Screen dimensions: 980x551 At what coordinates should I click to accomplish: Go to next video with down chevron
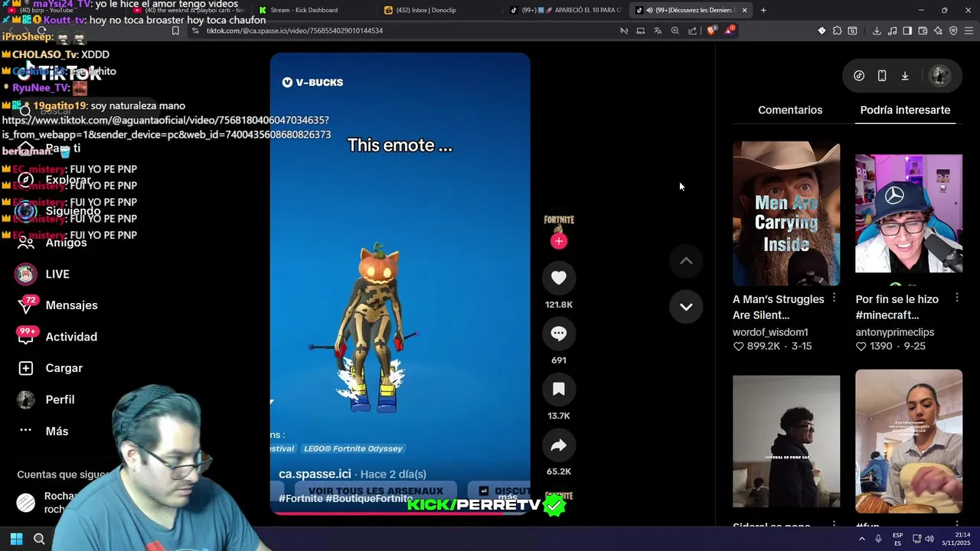click(686, 307)
